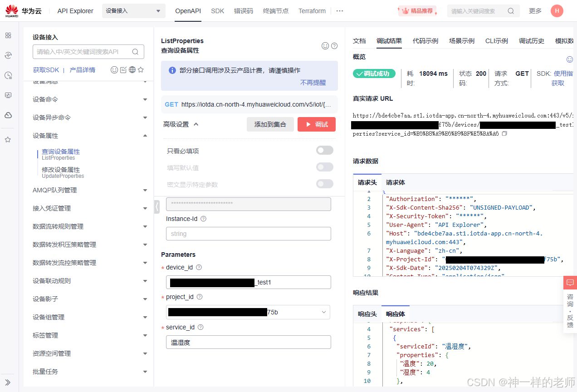The height and width of the screenshot is (392, 577).
Task: Click info icon in billing notice banner
Action: tap(172, 70)
